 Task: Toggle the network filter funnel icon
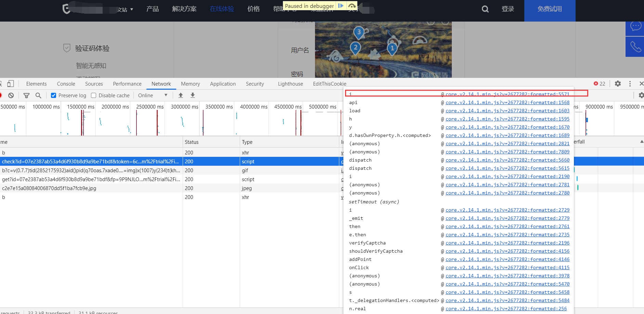click(26, 96)
